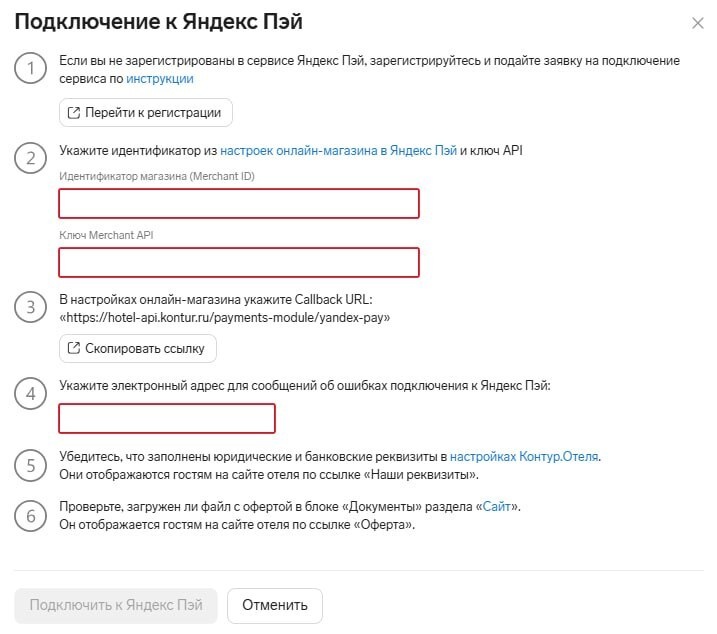Viewport: 717px width, 634px height.
Task: Click the hotel-api.kontur.ru Callback URL text
Action: (x=225, y=317)
